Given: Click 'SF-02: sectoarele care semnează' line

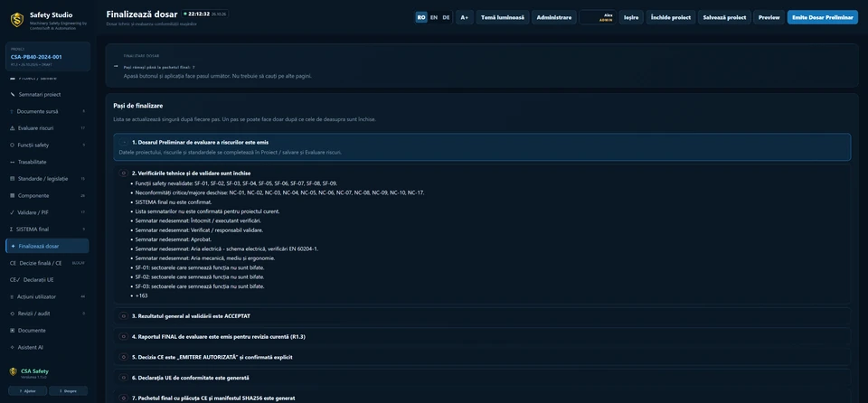Looking at the screenshot, I should point(199,276).
